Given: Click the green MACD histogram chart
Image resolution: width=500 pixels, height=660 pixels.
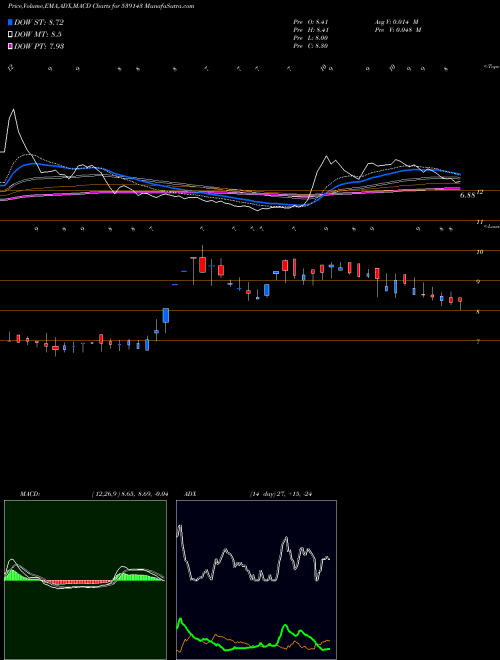Looking at the screenshot, I should (x=85, y=580).
